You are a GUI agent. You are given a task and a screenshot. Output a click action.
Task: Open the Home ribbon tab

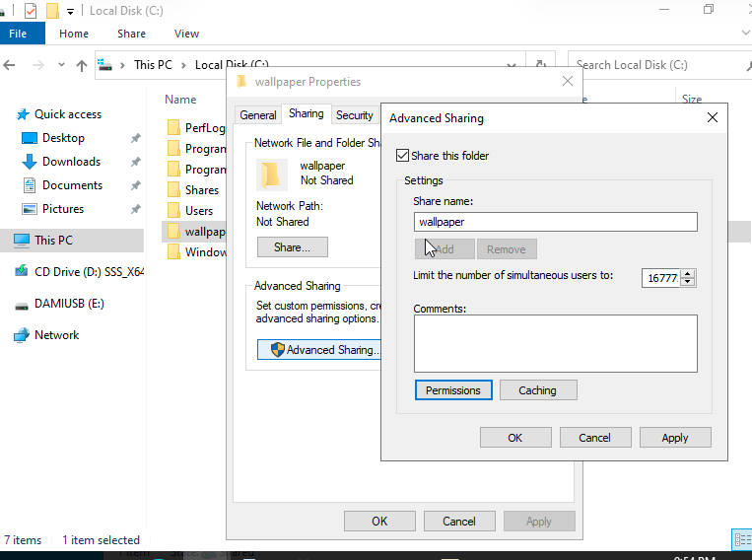click(74, 34)
